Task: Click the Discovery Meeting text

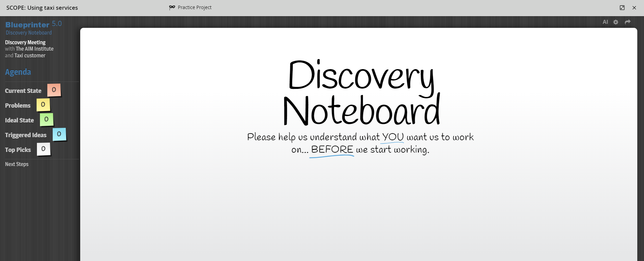Action: point(25,43)
